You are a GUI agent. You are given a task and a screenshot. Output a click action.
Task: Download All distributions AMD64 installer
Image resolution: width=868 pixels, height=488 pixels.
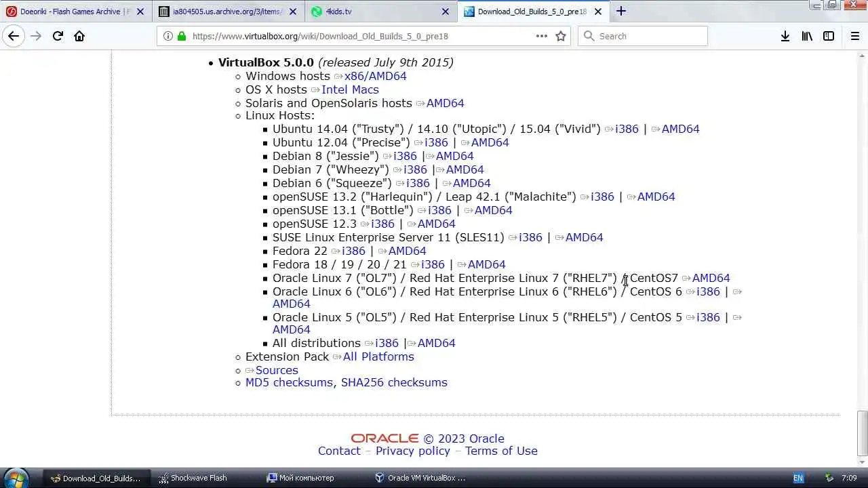click(436, 343)
